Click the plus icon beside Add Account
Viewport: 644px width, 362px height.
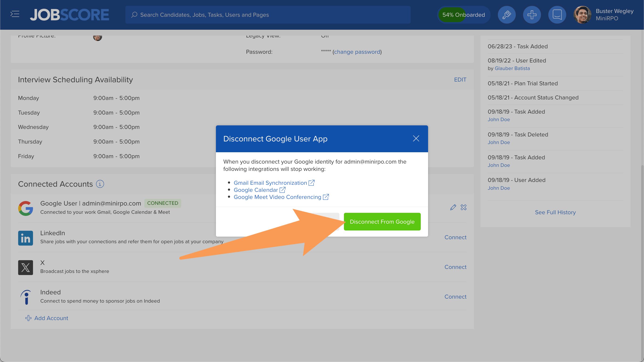coord(28,318)
